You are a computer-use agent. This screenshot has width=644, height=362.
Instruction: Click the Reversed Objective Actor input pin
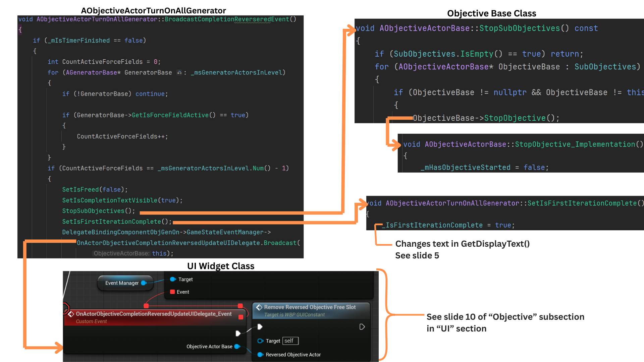(x=260, y=355)
